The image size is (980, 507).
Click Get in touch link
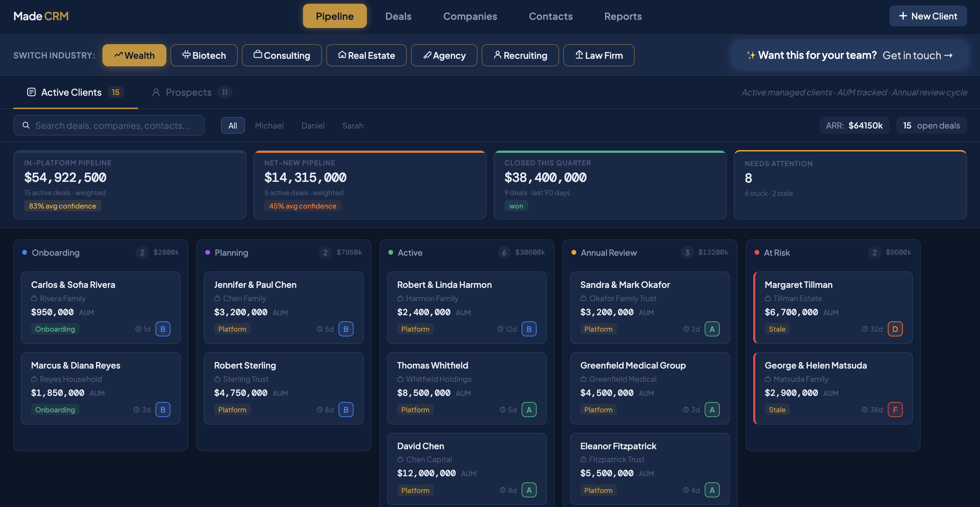click(917, 55)
